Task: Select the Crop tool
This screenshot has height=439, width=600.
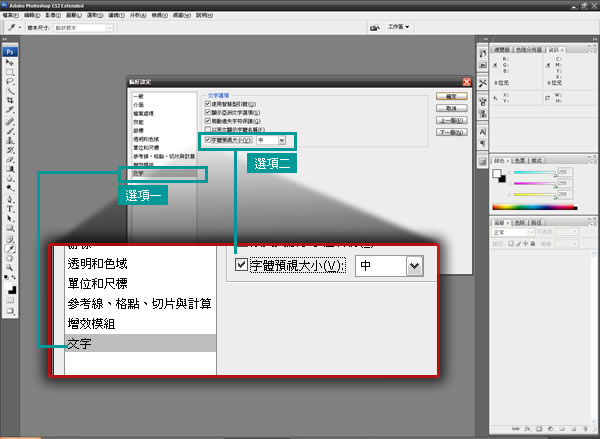Action: point(10,100)
